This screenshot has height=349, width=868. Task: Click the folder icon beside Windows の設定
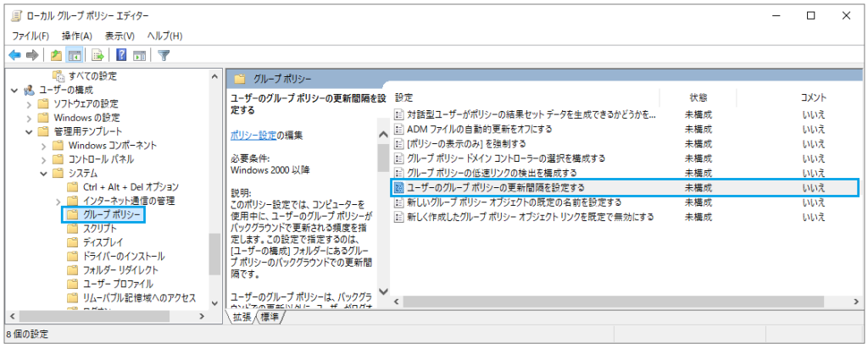(x=44, y=117)
